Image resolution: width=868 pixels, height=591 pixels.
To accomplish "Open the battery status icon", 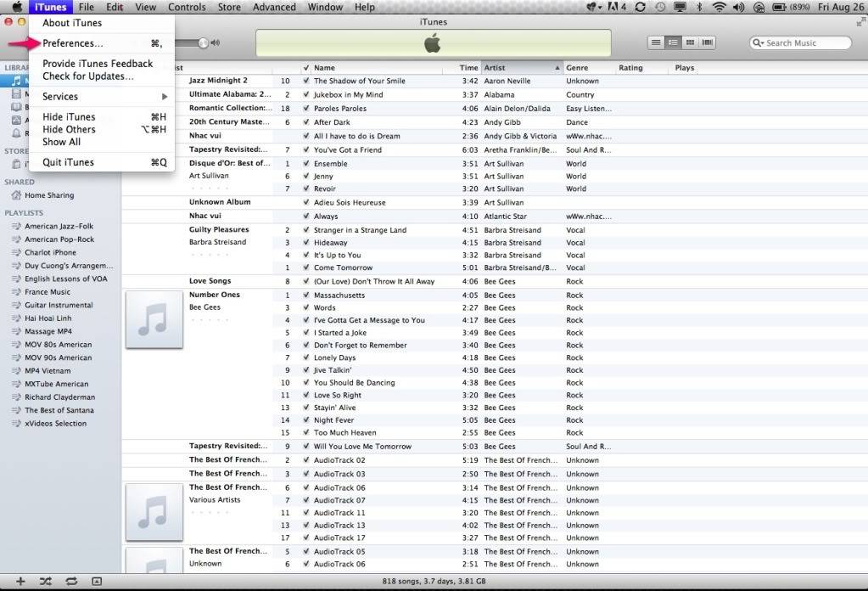I will point(779,7).
